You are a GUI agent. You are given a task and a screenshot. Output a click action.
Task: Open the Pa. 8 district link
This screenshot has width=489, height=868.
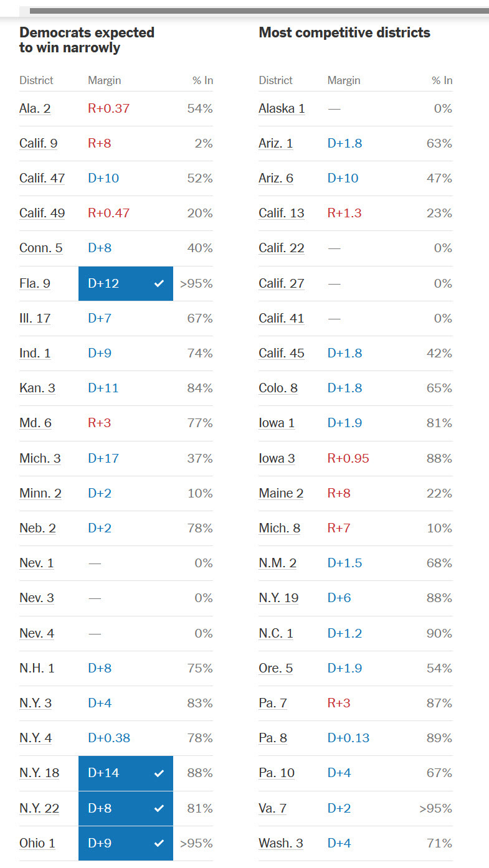(x=273, y=738)
